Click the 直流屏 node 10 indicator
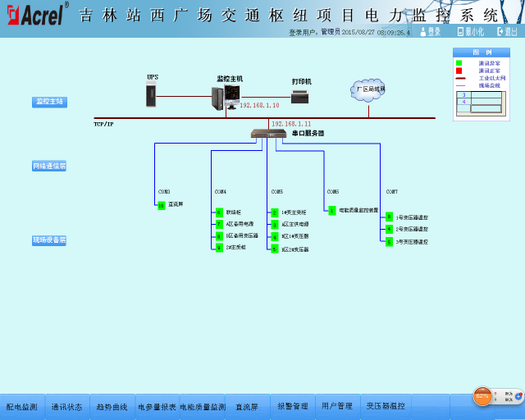Image resolution: width=525 pixels, height=420 pixels. point(162,205)
